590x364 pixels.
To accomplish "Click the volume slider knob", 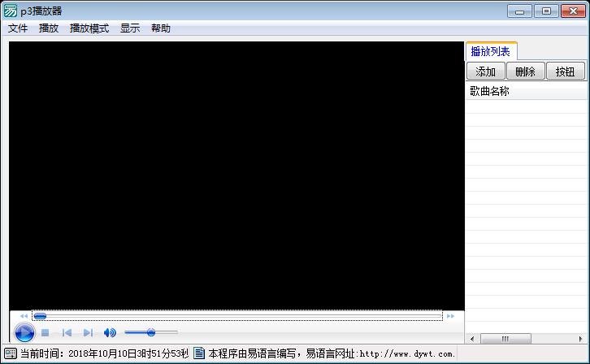I will 151,332.
